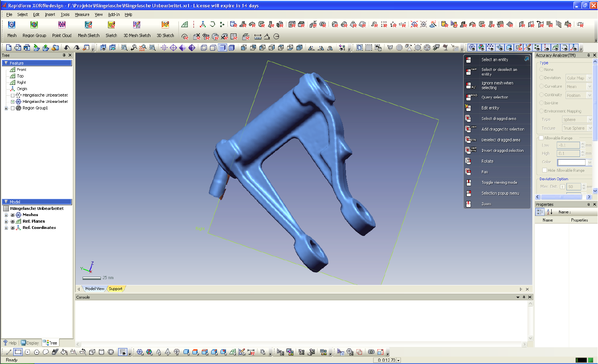Click Select an entity in mouse guide
The height and width of the screenshot is (364, 598).
pyautogui.click(x=494, y=60)
